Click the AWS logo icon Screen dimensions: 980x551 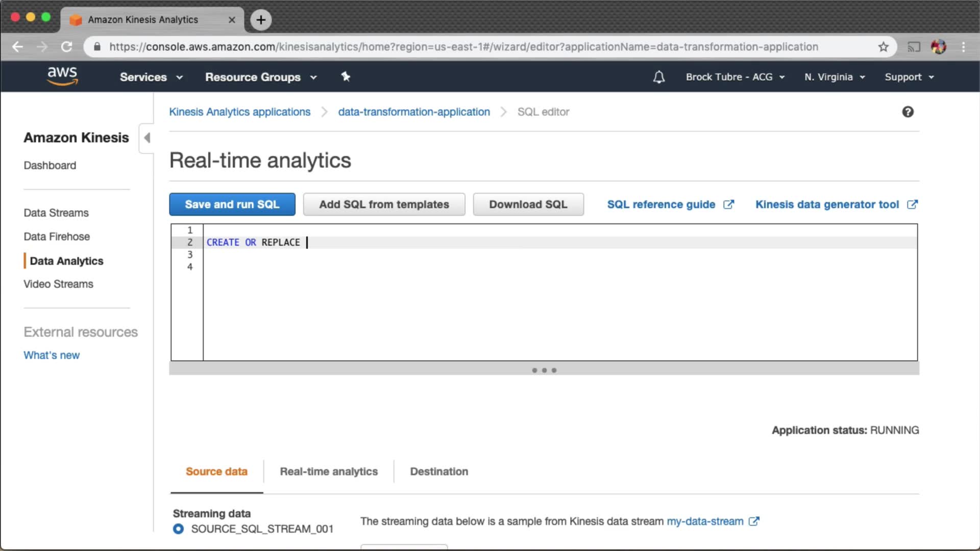click(62, 76)
